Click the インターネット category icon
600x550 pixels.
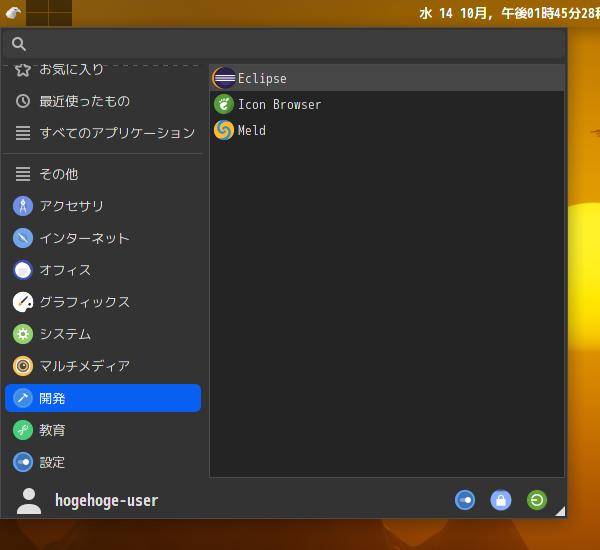pyautogui.click(x=23, y=238)
